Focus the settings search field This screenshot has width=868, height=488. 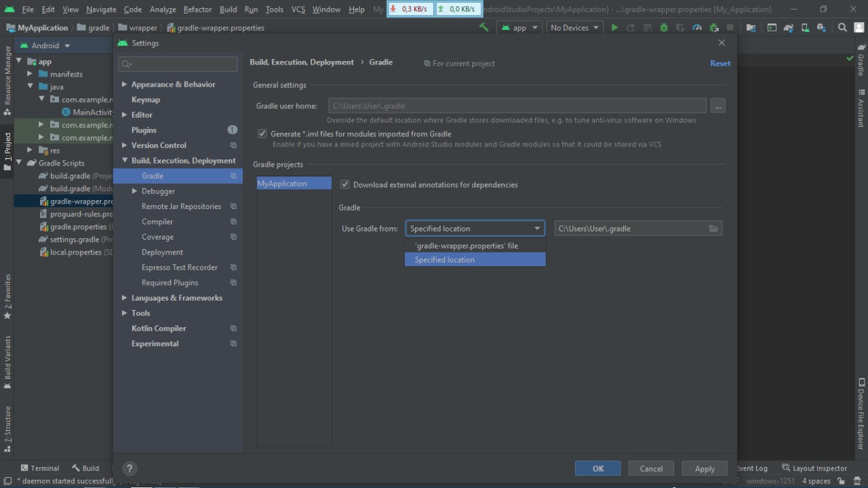click(x=178, y=64)
